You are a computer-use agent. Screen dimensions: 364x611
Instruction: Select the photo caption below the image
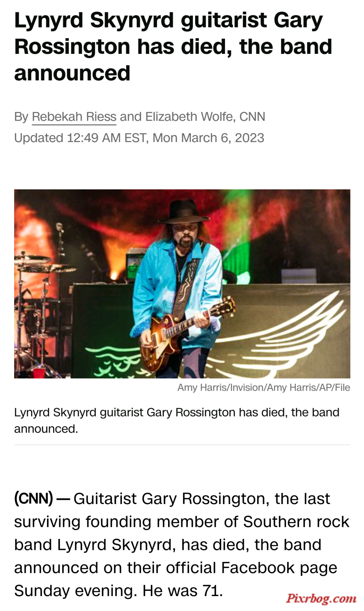(x=176, y=420)
